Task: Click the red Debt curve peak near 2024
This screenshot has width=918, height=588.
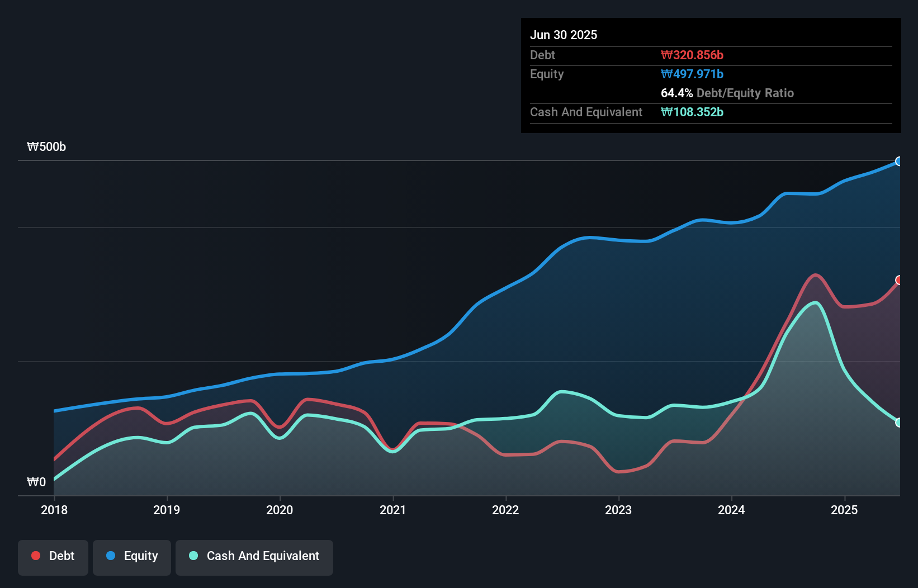Action: pos(816,275)
